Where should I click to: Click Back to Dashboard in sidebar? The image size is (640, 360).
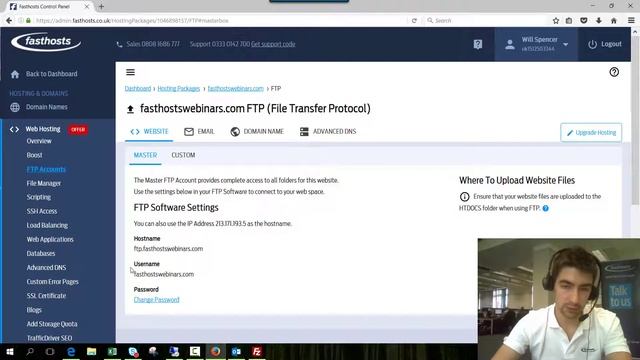click(x=51, y=74)
